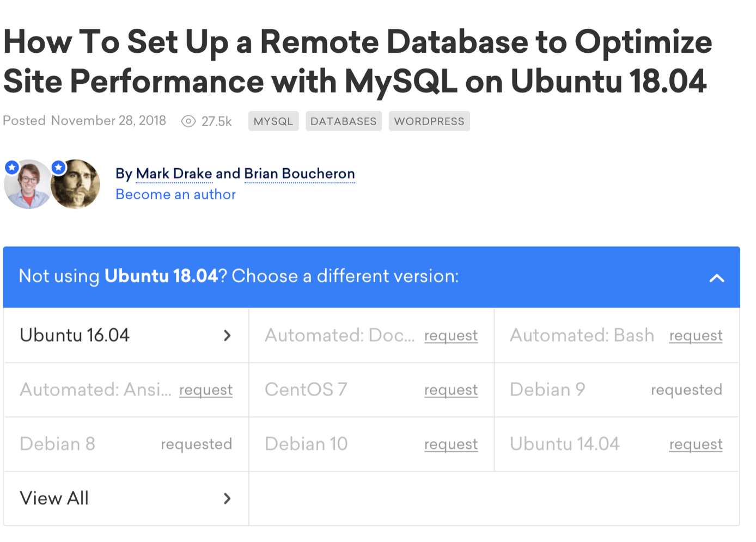Click Brian Boucheron's bearded avatar photo

76,184
